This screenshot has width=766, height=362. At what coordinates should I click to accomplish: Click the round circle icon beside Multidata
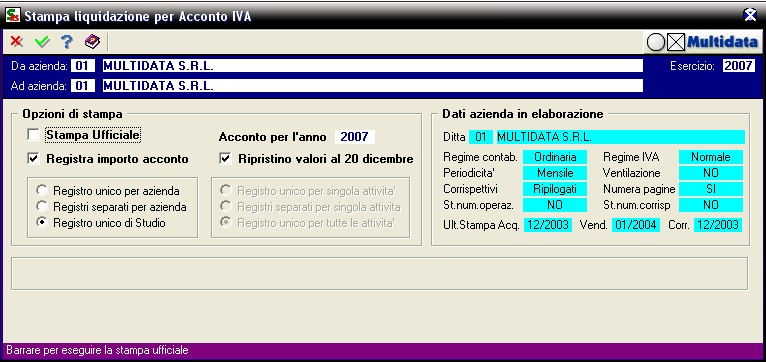(656, 43)
